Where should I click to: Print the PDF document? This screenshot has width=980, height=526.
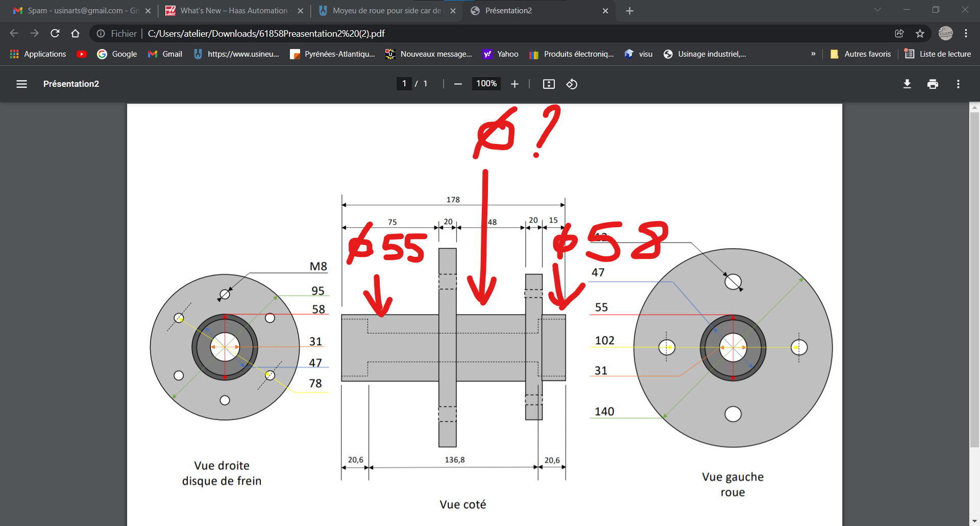tap(933, 84)
